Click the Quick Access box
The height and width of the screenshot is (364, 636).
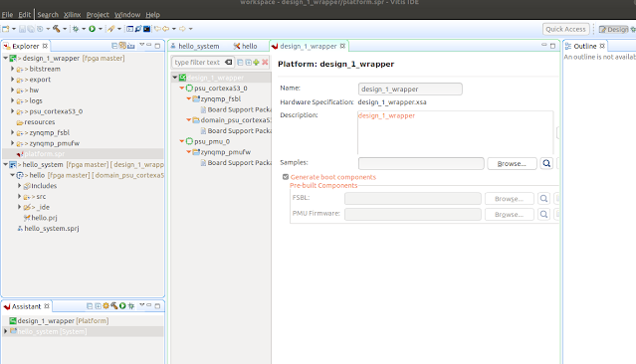(565, 29)
